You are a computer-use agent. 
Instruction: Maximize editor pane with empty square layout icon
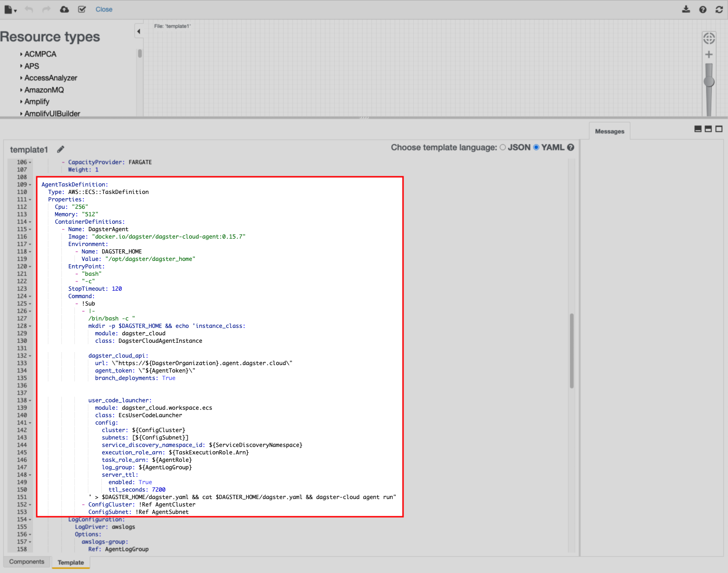click(x=718, y=129)
